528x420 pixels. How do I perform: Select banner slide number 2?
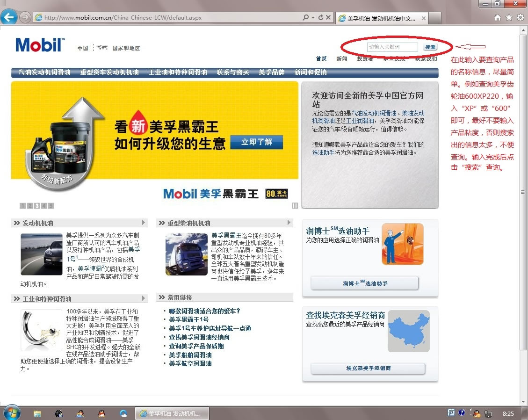[29, 206]
